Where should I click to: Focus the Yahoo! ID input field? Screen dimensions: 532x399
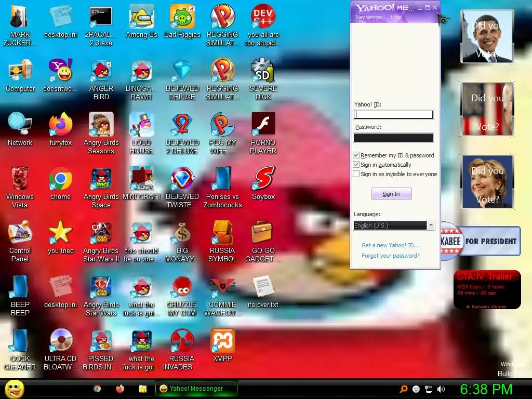(x=393, y=115)
